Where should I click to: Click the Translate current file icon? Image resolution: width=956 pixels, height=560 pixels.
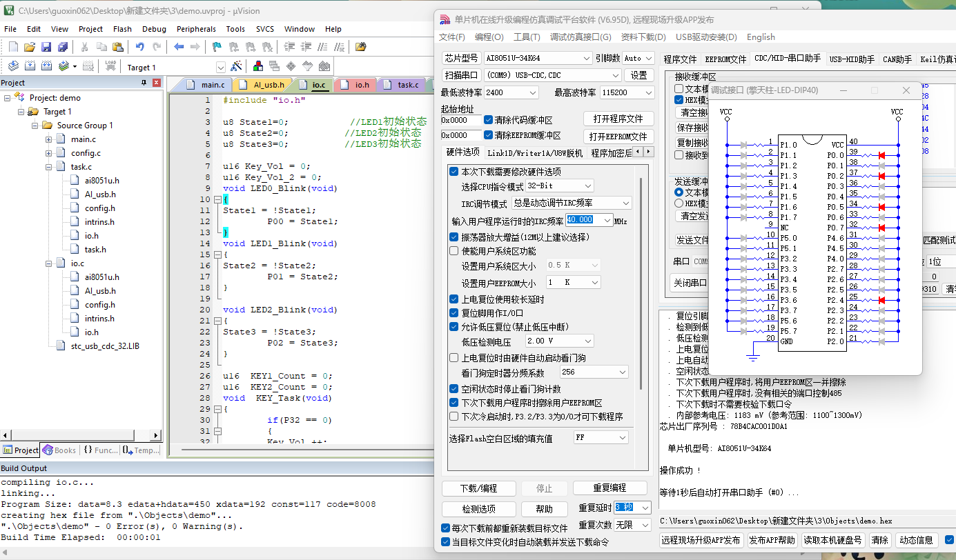13,66
